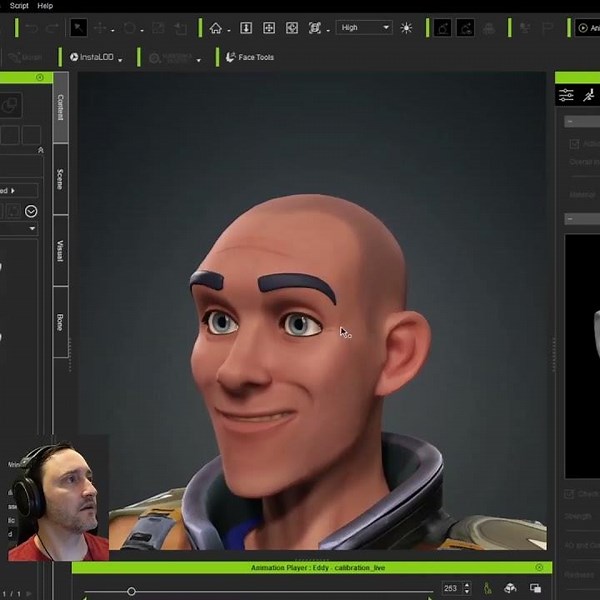Image resolution: width=600 pixels, height=600 pixels.
Task: Click the dimmed plugin button after InstaLOD
Action: [x=171, y=58]
